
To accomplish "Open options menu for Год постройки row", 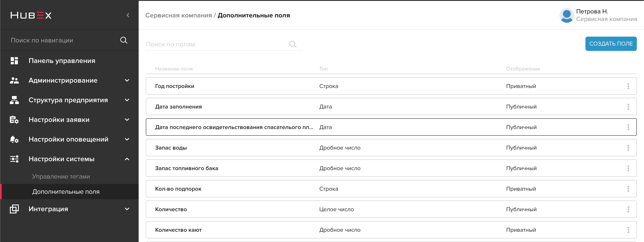I will tap(628, 86).
